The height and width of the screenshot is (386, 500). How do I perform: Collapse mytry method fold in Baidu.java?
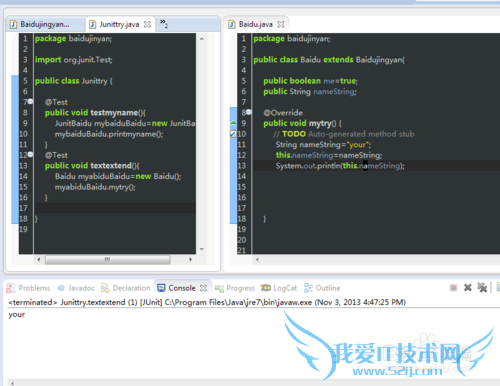tap(249, 112)
